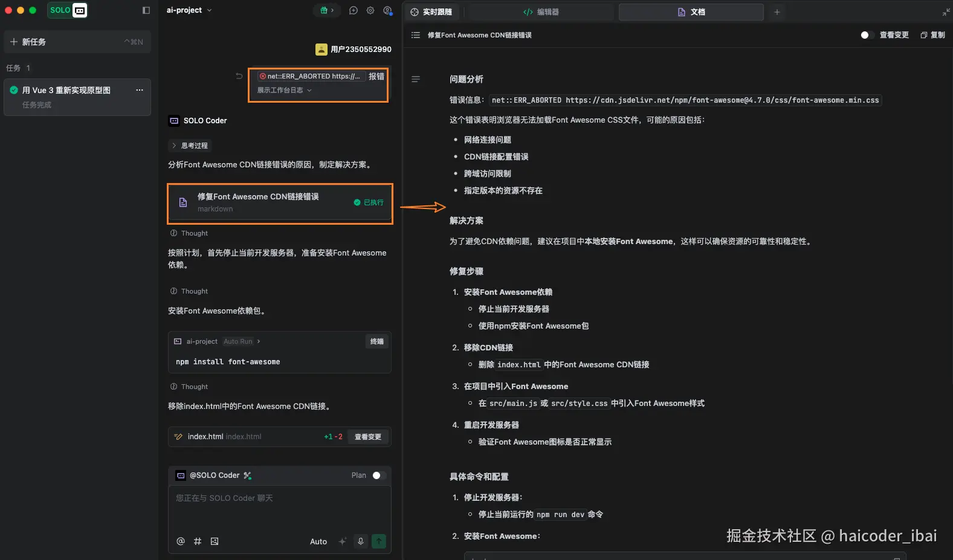Click the 用户2350552990 username text
953x560 pixels.
pos(361,50)
